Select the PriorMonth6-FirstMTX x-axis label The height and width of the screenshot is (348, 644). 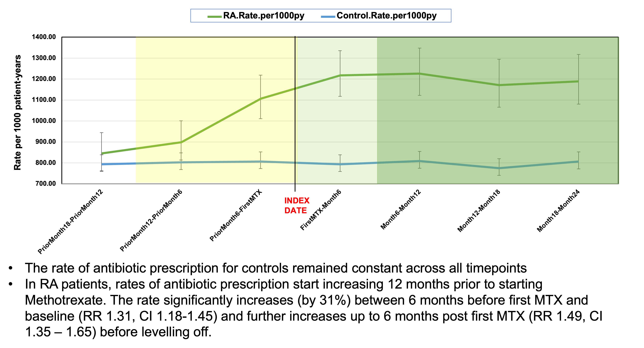tap(236, 216)
